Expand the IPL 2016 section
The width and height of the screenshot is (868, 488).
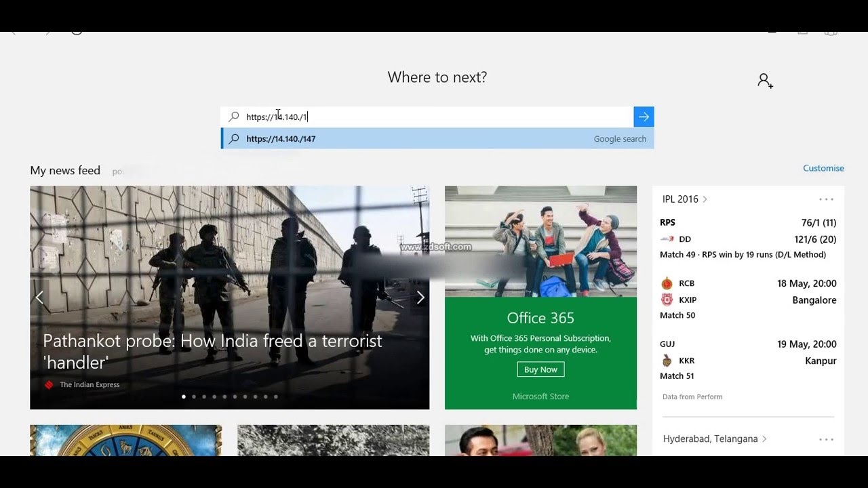(x=684, y=199)
